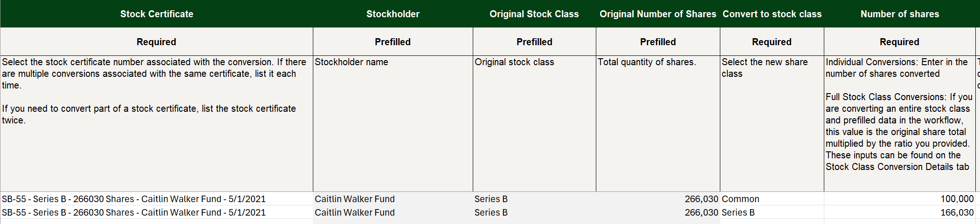The image size is (980, 224).
Task: Select the Common convert-to class cell
Action: coord(772,199)
